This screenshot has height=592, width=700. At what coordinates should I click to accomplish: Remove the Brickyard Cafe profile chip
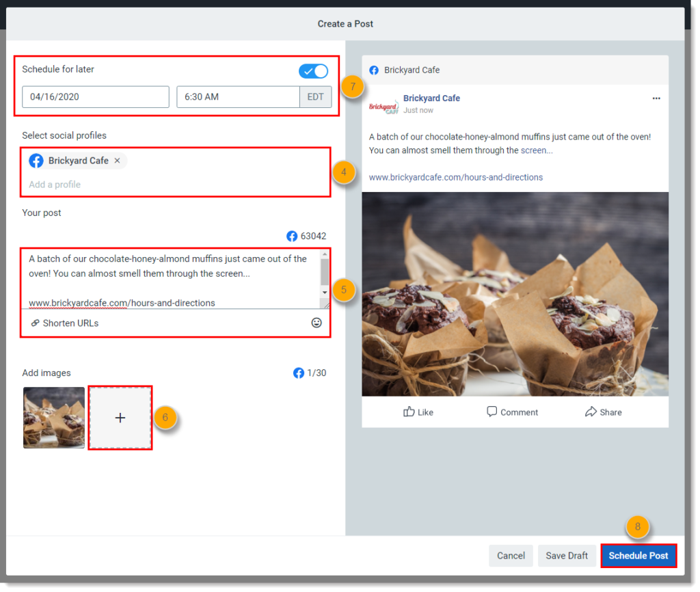[117, 161]
